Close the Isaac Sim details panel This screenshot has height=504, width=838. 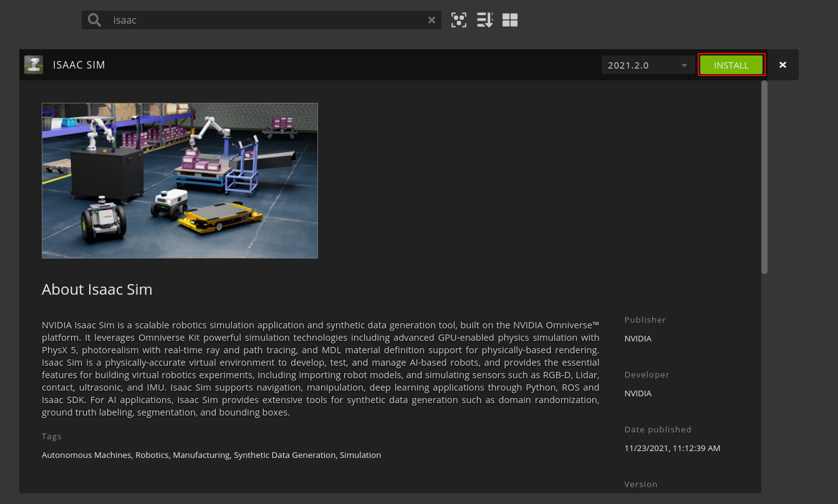783,65
